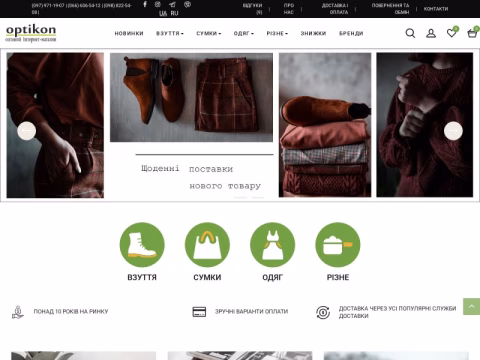Open the Відгуки reviews link

(253, 9)
